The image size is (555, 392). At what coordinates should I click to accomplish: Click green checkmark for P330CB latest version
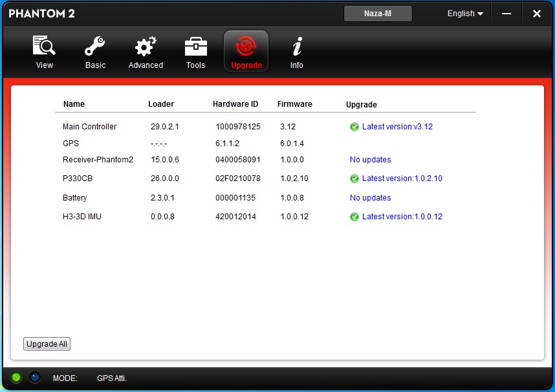click(354, 179)
